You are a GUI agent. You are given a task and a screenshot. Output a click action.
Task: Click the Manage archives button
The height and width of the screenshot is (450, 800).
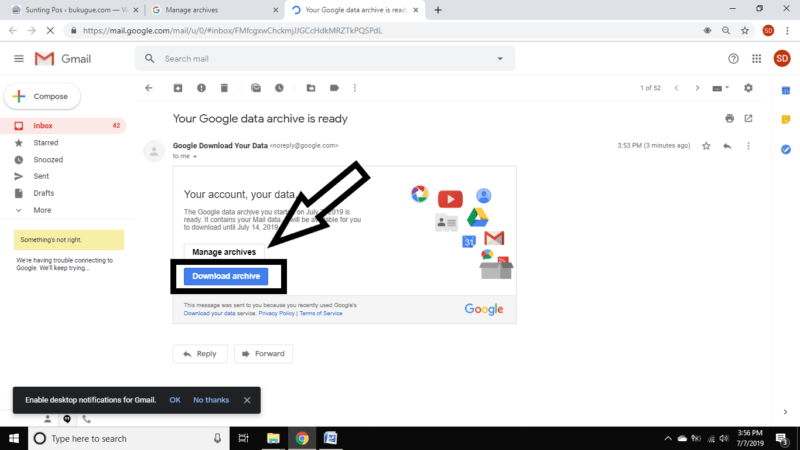(x=224, y=252)
